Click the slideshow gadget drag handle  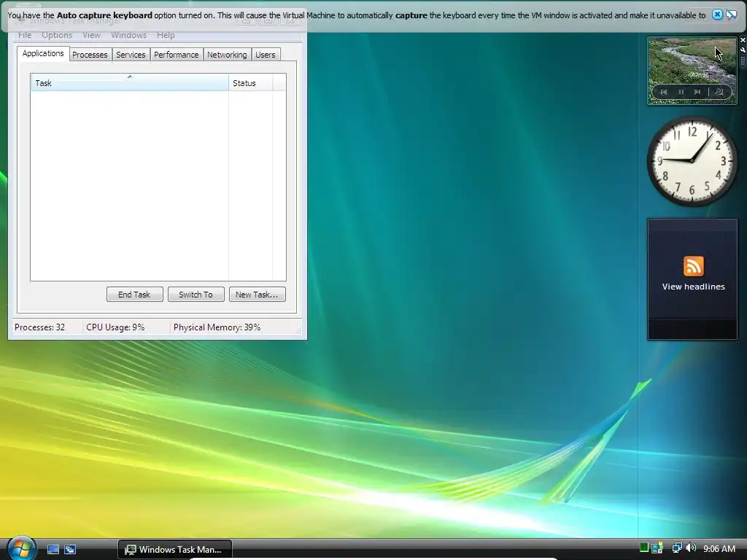pyautogui.click(x=743, y=61)
